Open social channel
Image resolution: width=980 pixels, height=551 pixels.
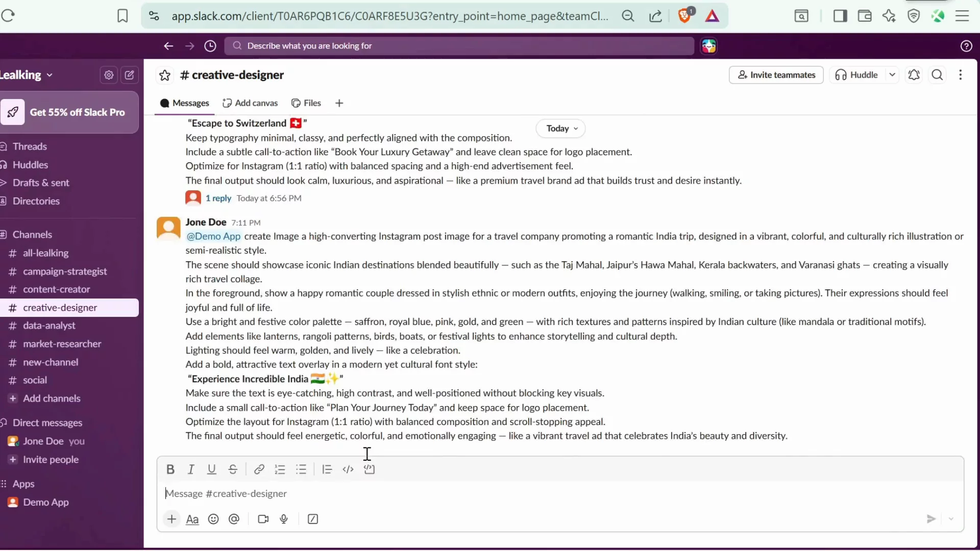pyautogui.click(x=35, y=380)
